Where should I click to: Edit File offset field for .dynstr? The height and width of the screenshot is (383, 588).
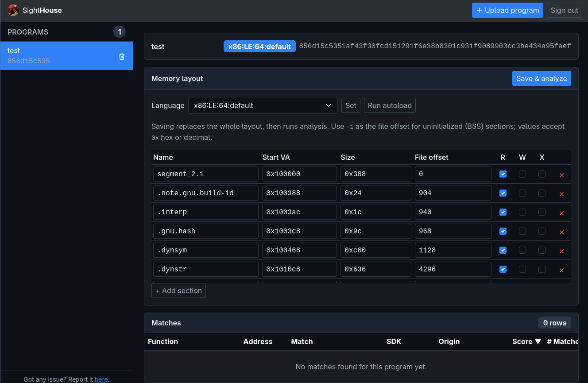pyautogui.click(x=453, y=269)
